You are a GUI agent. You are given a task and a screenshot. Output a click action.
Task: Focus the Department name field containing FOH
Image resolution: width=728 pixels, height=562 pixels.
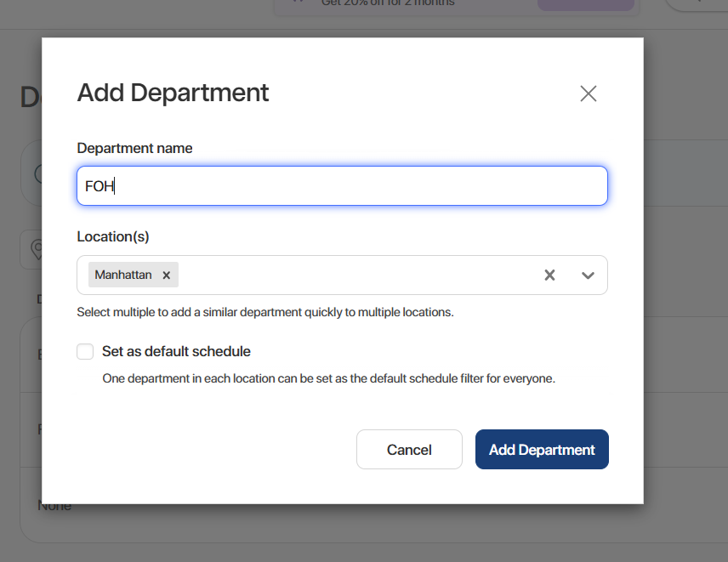[x=342, y=185]
